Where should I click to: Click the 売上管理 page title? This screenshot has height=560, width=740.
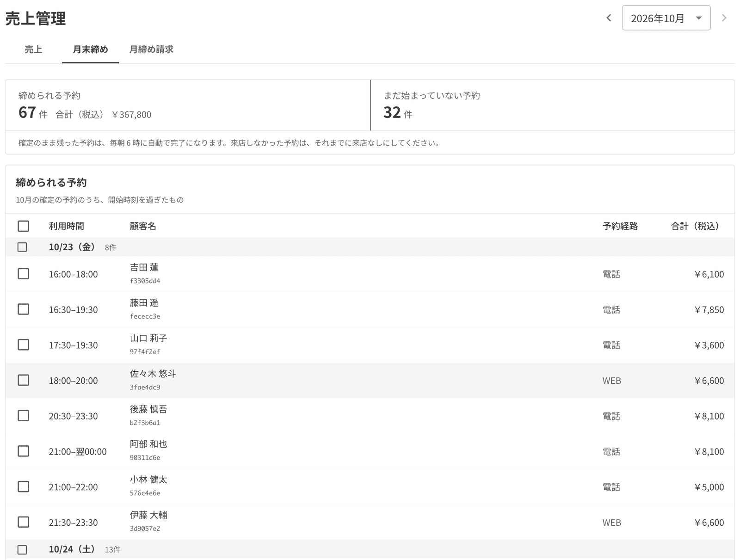(36, 19)
